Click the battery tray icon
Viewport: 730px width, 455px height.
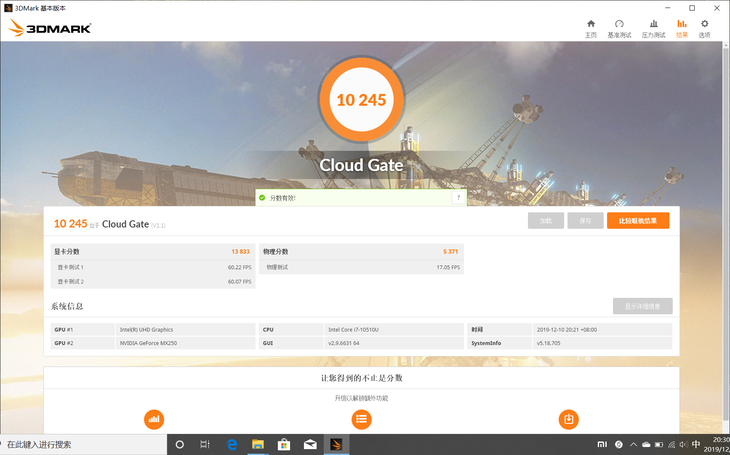[659, 444]
